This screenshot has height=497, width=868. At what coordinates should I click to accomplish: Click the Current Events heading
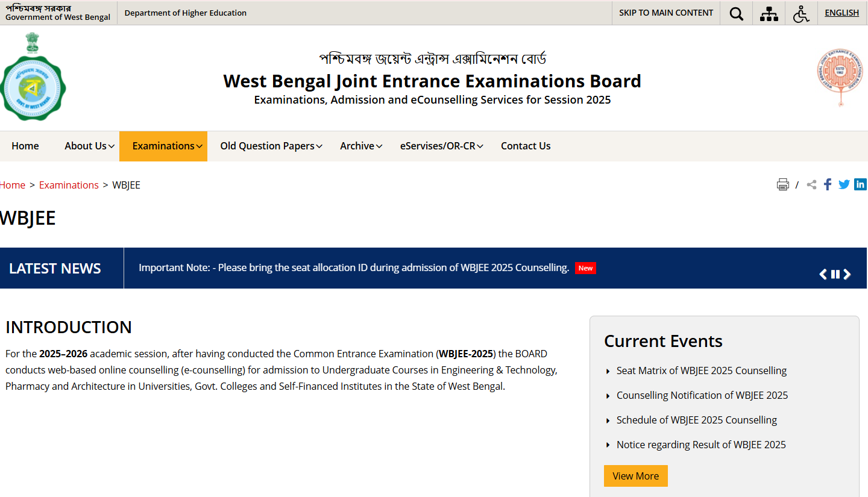pyautogui.click(x=663, y=341)
